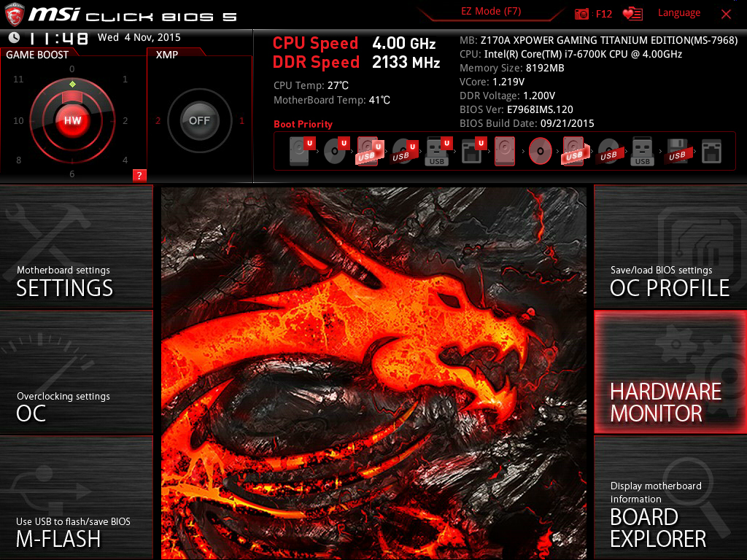Select the legacy USB key boot device
Viewport: 747px width, 560px height.
pyautogui.click(x=642, y=151)
